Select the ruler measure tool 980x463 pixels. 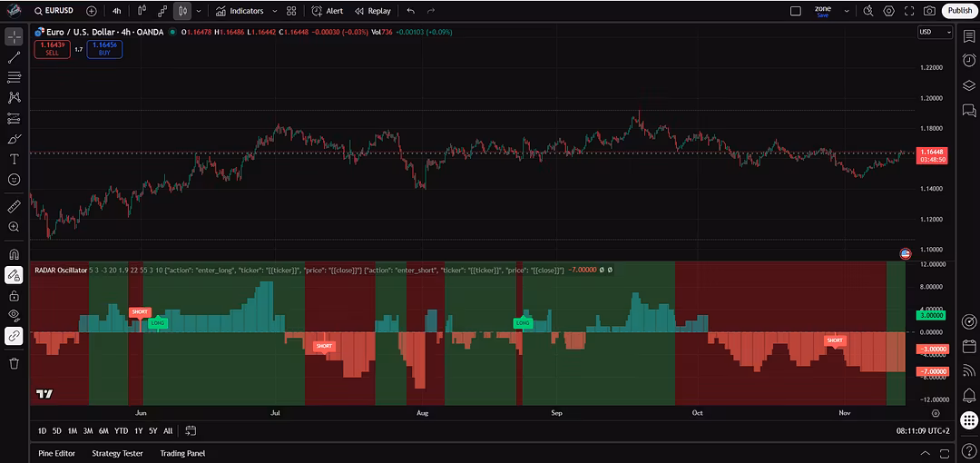14,206
